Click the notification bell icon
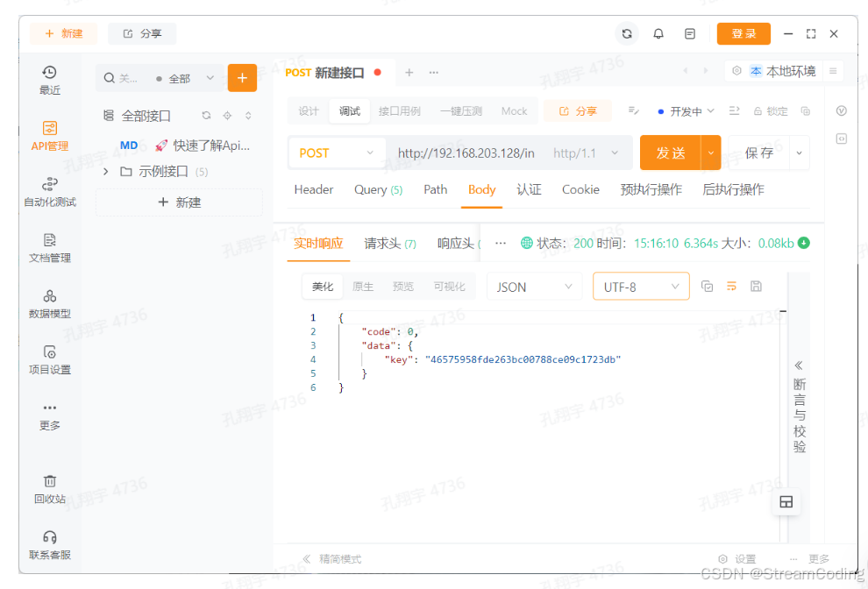Screen dimensions: 868x589 (x=658, y=33)
